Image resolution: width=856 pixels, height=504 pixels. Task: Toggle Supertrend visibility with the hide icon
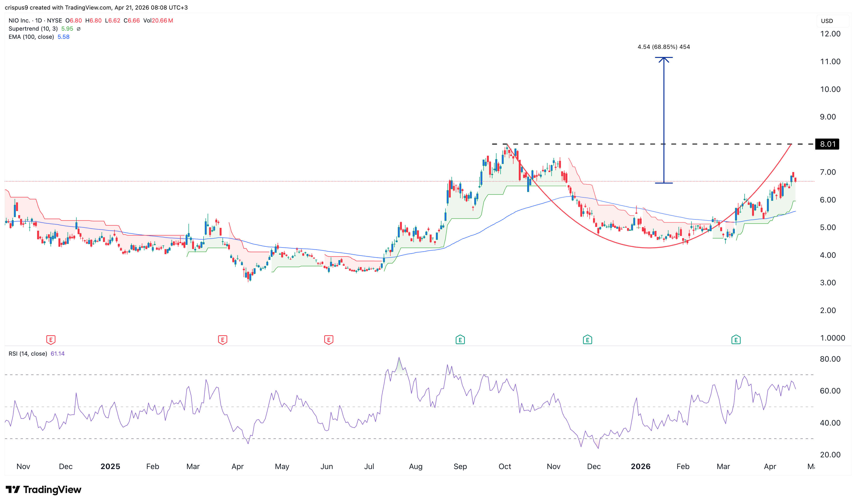[x=79, y=29]
